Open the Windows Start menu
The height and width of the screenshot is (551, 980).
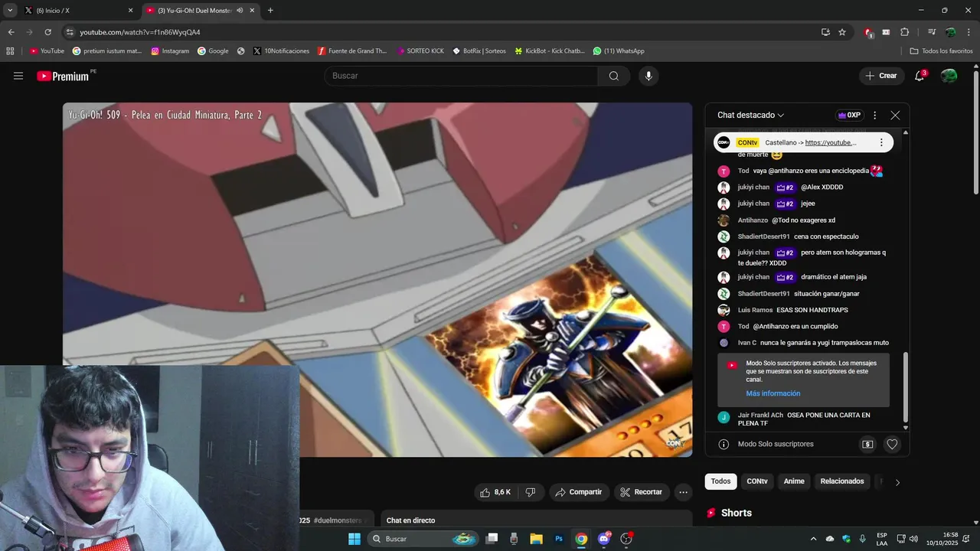[x=354, y=539]
